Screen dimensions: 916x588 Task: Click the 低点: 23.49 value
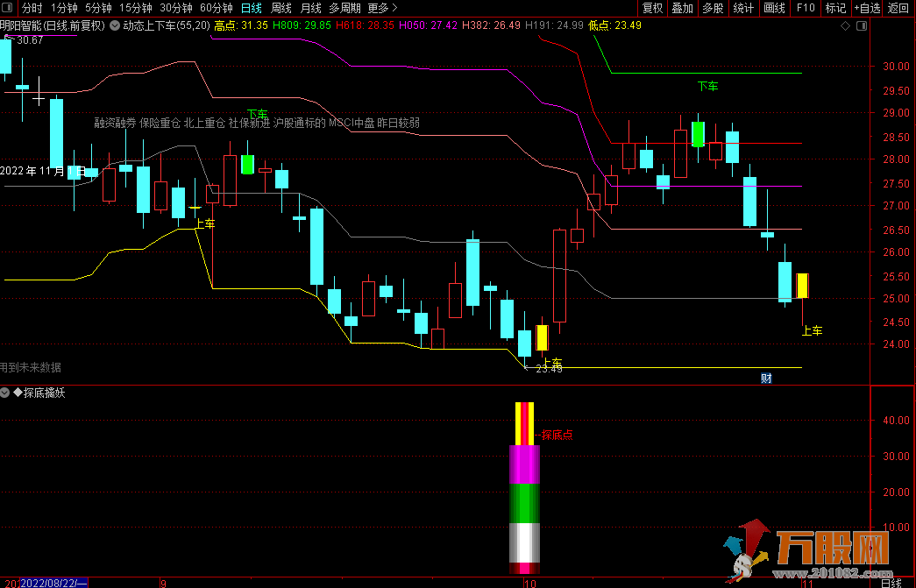click(614, 25)
